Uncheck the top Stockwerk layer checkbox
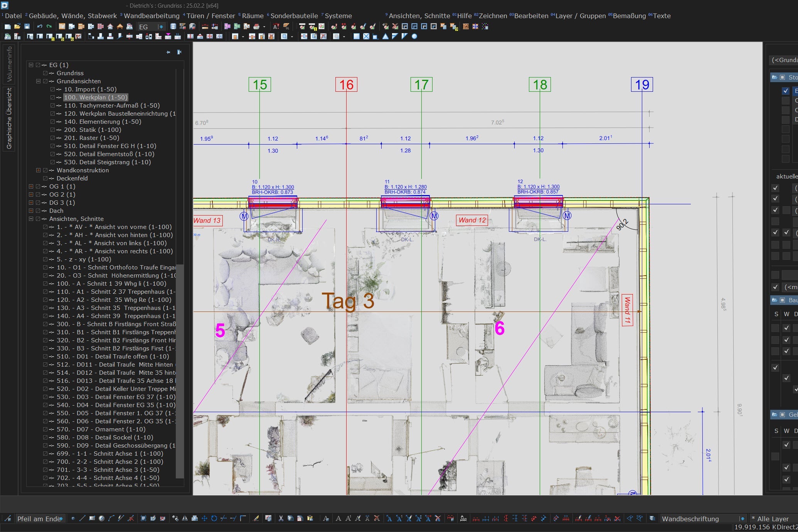Image resolution: width=798 pixels, height=532 pixels. click(x=786, y=91)
